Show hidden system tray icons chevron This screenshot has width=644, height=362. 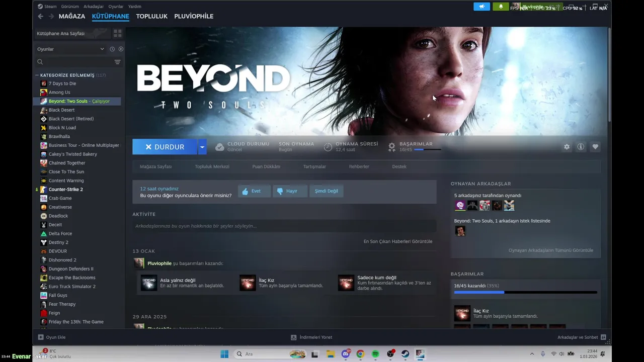click(x=532, y=354)
